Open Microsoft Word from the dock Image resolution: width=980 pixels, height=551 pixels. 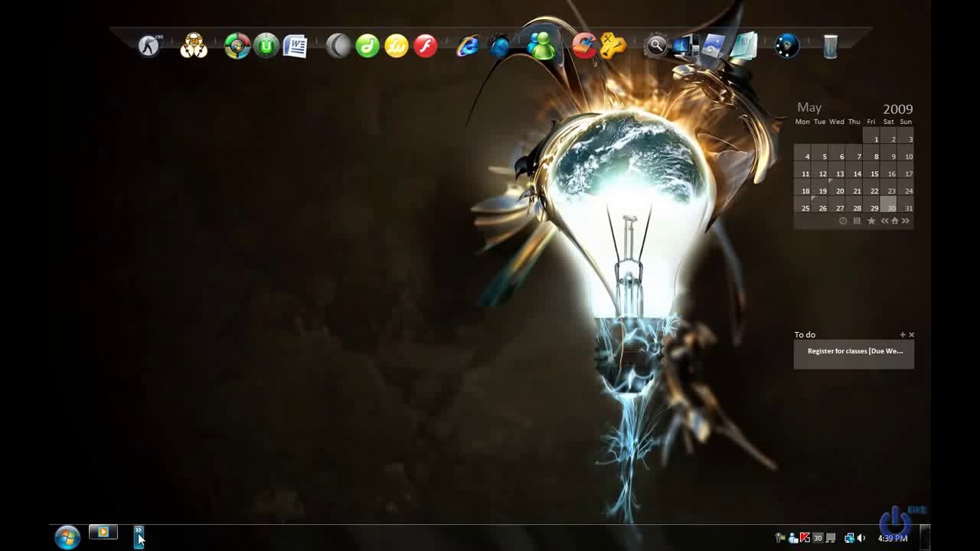pyautogui.click(x=295, y=46)
